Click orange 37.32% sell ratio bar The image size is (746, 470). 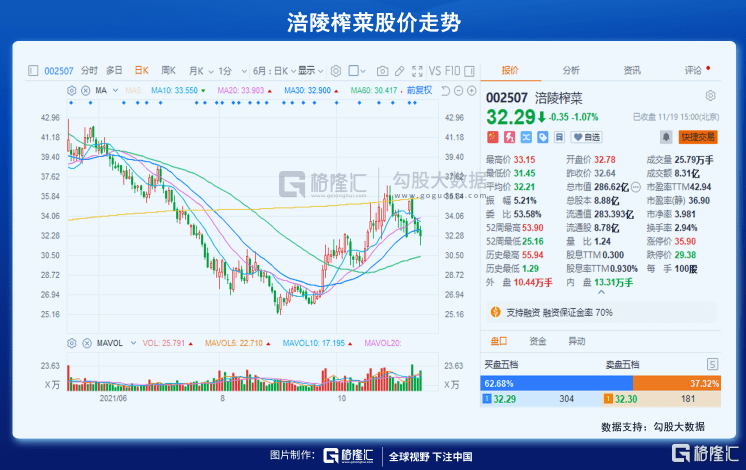[x=677, y=383]
